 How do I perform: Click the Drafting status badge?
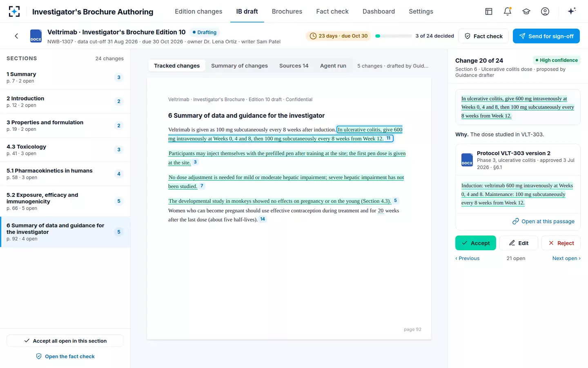pos(204,32)
